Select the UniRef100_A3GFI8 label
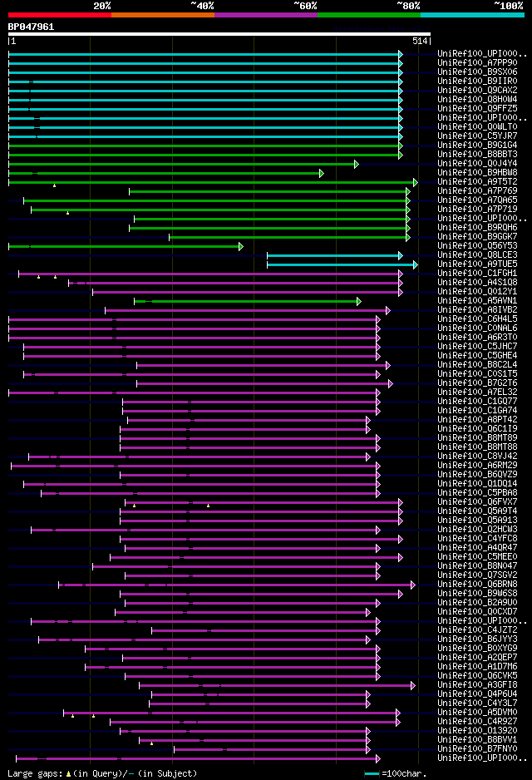 pyautogui.click(x=477, y=685)
